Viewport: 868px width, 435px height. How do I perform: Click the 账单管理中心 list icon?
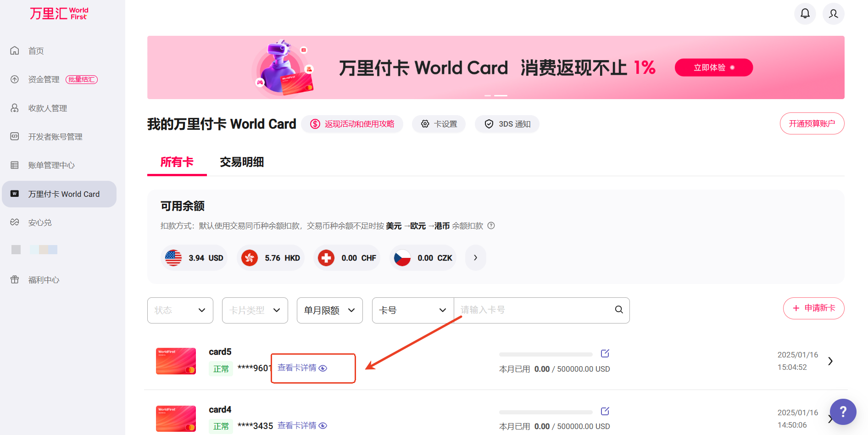tap(15, 165)
